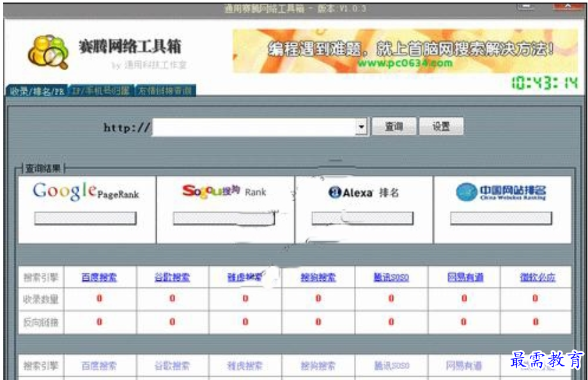Open 谷歌搜索 link in the lower table
Viewport: 588px width, 380px height.
pos(172,365)
